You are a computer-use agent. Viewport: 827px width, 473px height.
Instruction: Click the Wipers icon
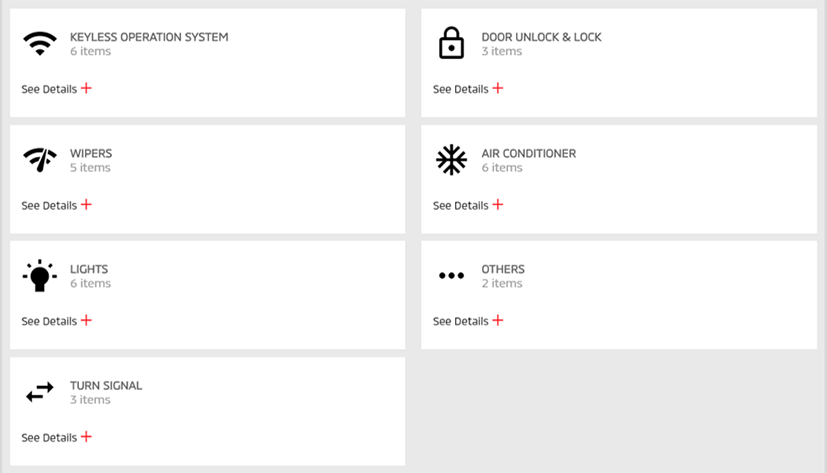coord(40,160)
